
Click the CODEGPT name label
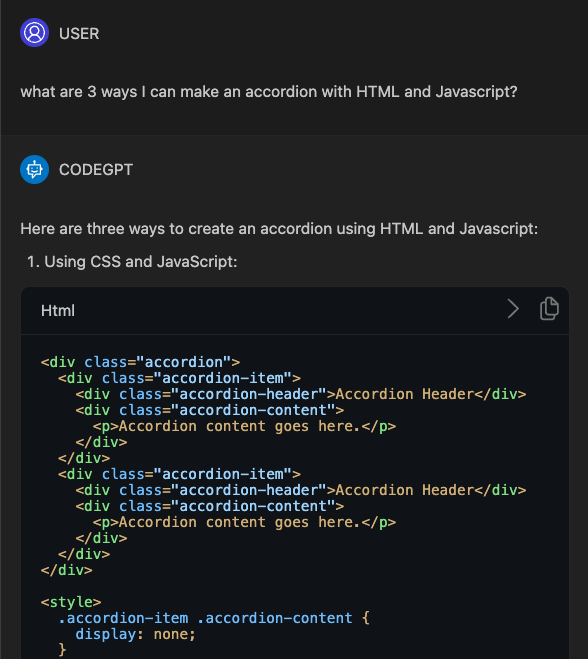click(x=96, y=170)
